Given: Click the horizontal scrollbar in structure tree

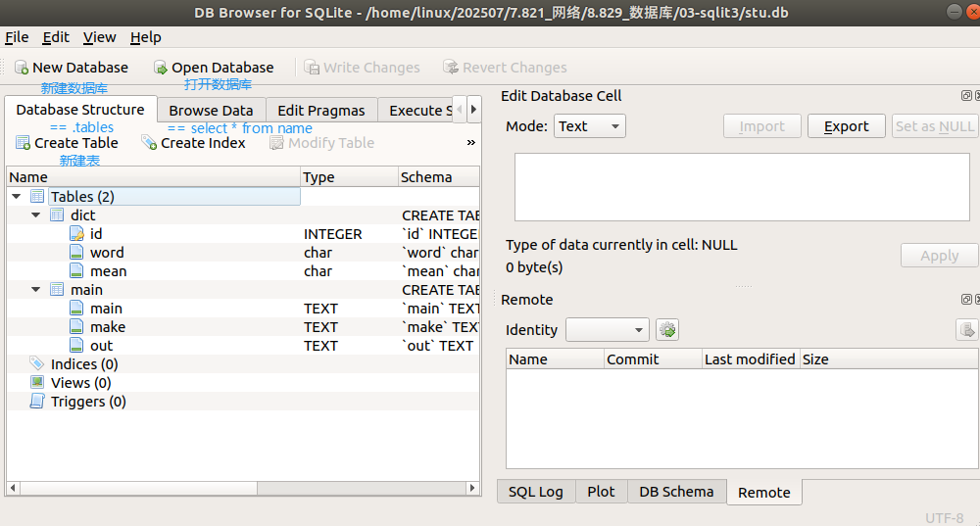Looking at the screenshot, I should tap(138, 488).
